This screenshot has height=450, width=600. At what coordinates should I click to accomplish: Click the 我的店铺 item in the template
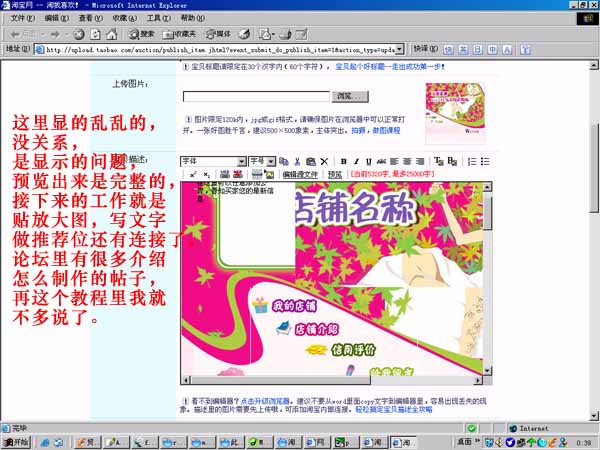[x=294, y=306]
